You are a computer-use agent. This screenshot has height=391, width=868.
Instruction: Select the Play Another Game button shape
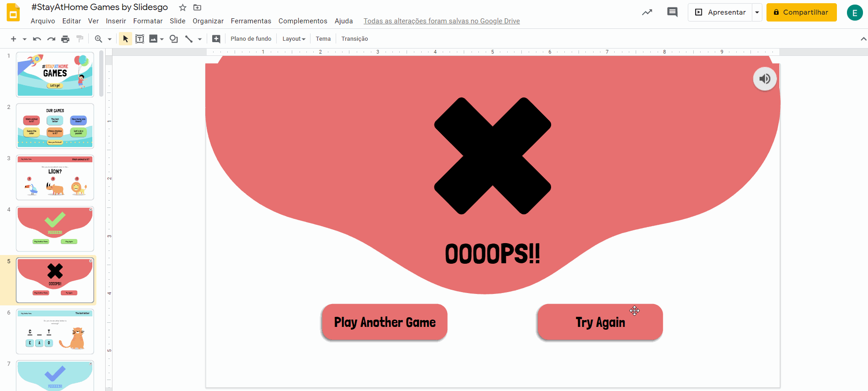(385, 322)
